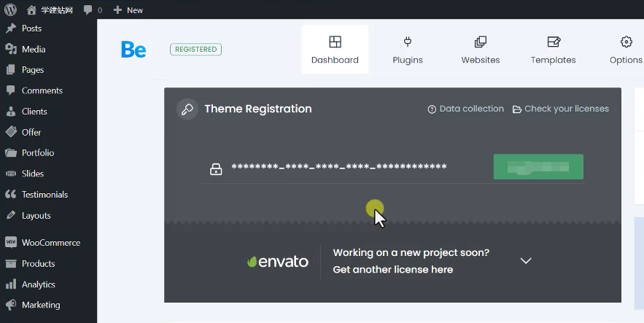This screenshot has width=644, height=323.
Task: Open the Portfolio menu label
Action: (x=38, y=152)
